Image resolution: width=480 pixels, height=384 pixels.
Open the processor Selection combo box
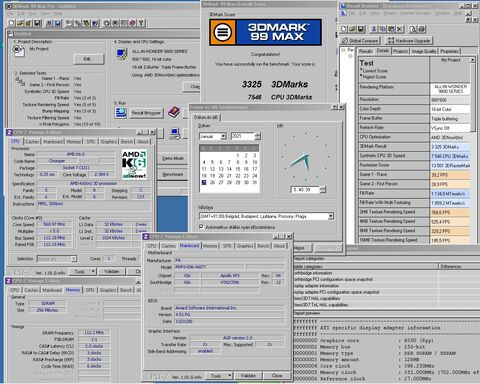tap(57, 259)
